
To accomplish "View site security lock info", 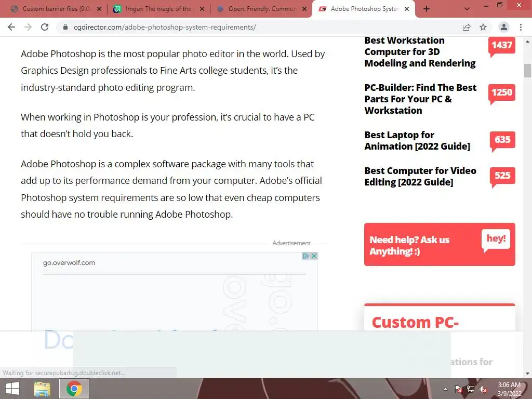I will [65, 27].
